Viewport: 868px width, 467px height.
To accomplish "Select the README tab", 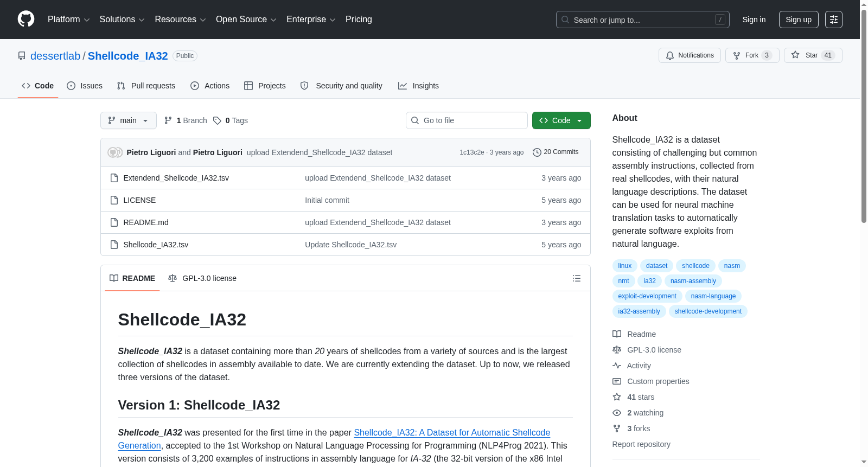I will coord(132,278).
